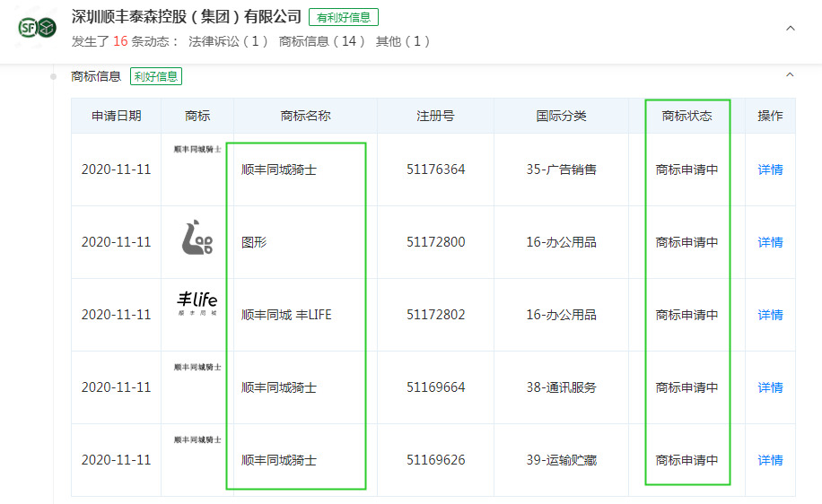Click the 有利好信息 tag next to company name

[x=344, y=17]
